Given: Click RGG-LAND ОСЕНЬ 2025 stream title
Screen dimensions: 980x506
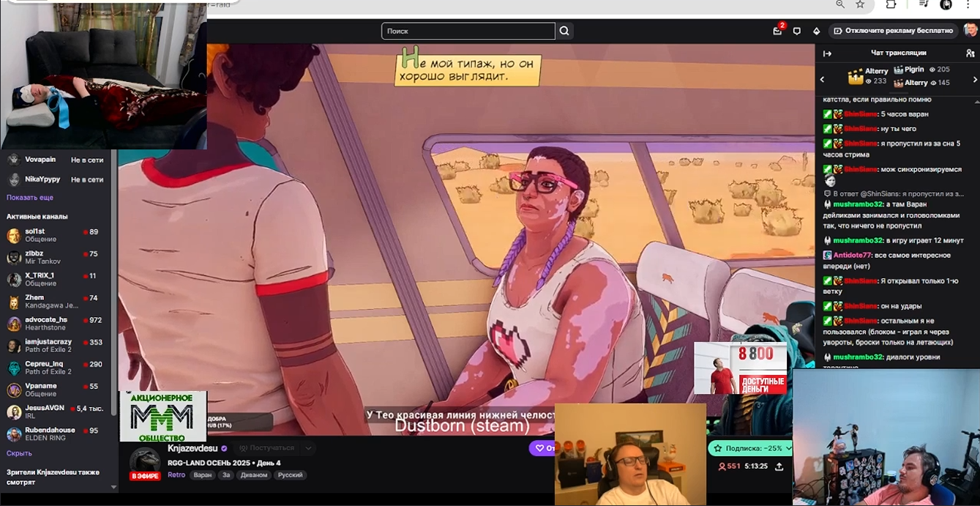Looking at the screenshot, I should 224,463.
